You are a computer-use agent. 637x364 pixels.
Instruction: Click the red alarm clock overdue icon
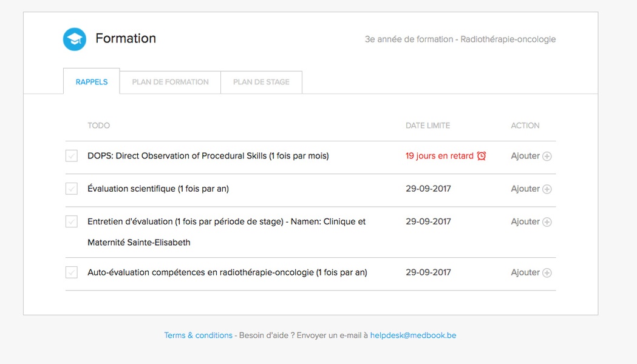click(x=482, y=156)
